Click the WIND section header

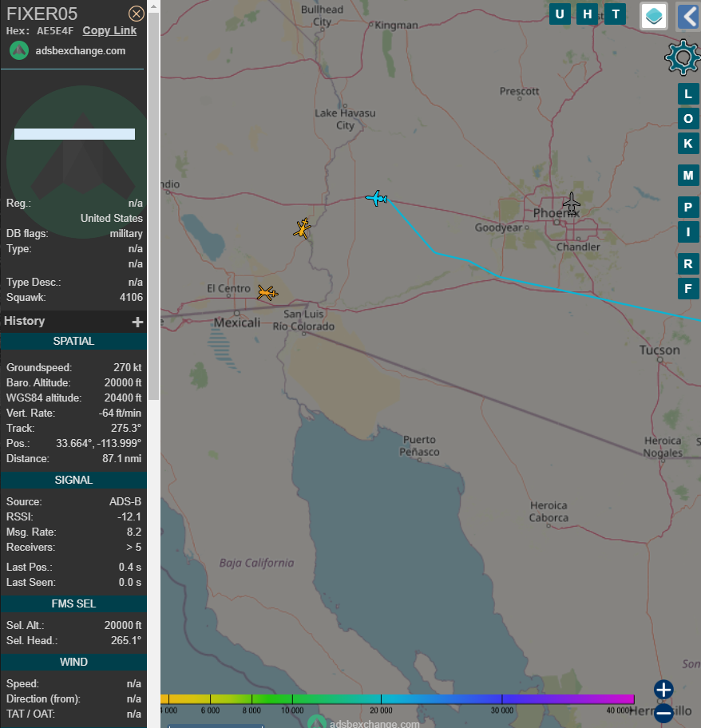[x=73, y=662]
